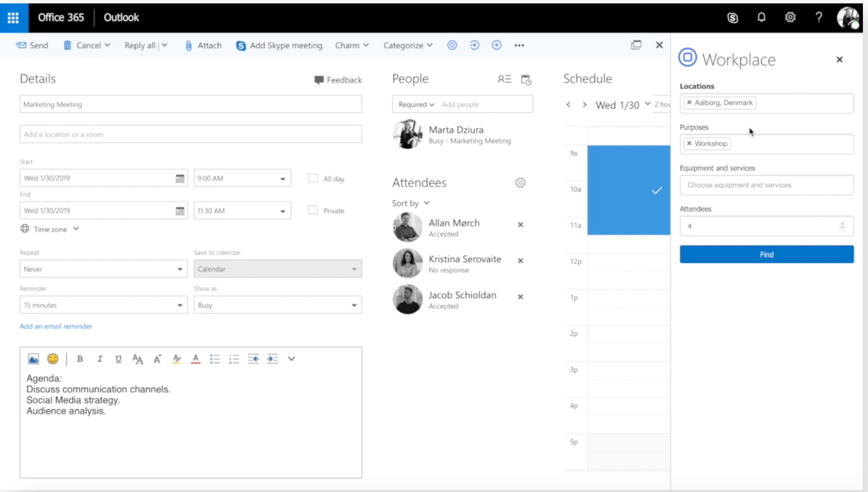868x492 pixels.
Task: Remove Kristina Serovaite from attendees
Action: 520,261
